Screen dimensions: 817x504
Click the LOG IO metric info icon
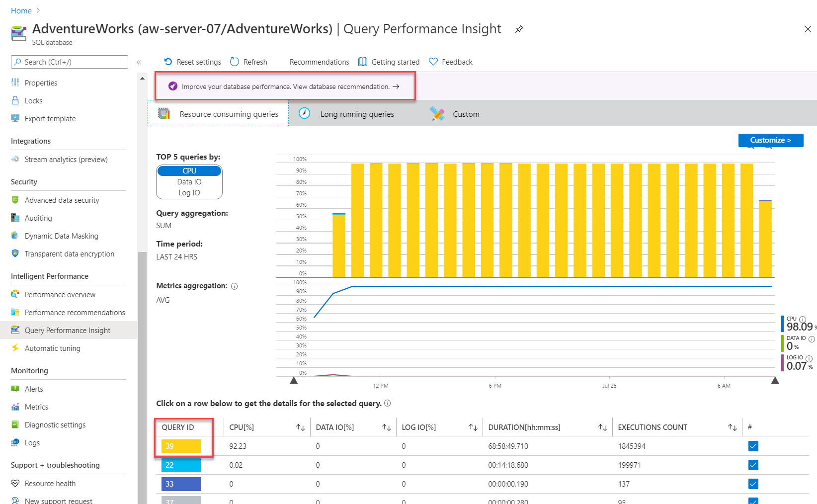tap(809, 358)
